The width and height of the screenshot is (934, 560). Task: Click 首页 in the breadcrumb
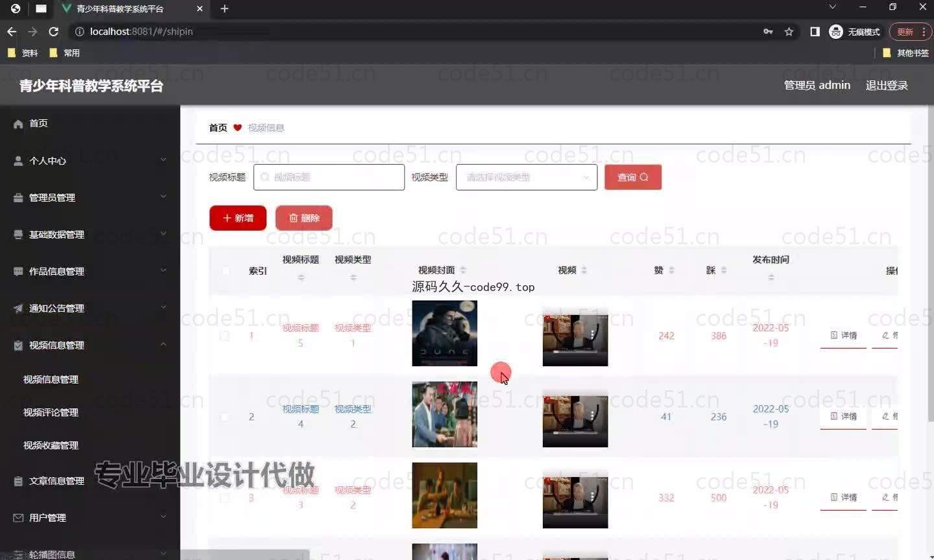tap(218, 128)
